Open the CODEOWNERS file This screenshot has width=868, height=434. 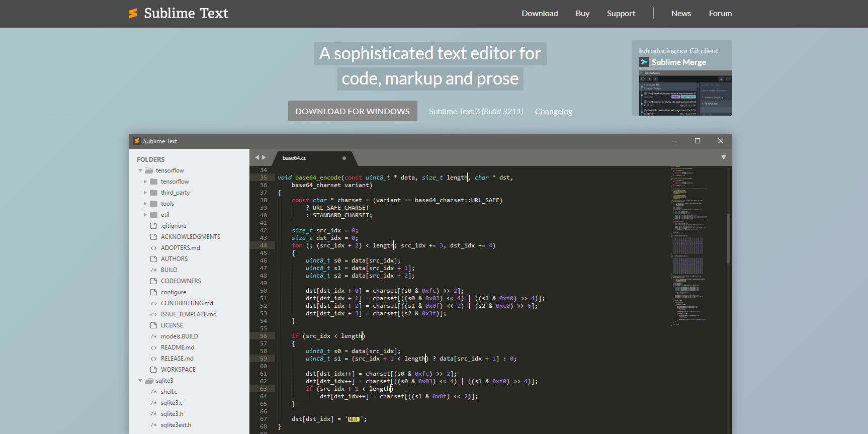tap(181, 281)
